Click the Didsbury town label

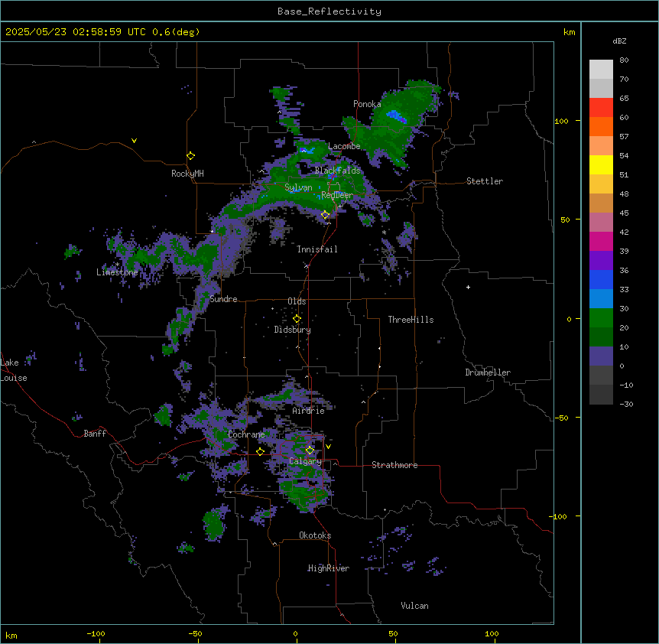point(293,330)
